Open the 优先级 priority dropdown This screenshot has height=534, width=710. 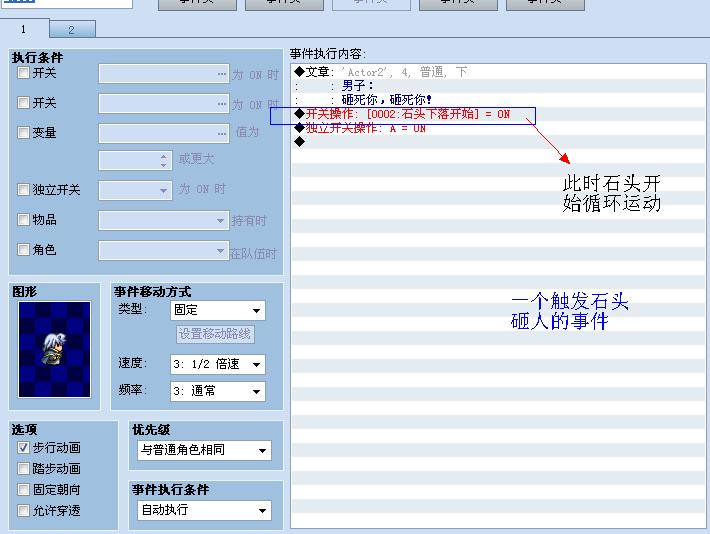pyautogui.click(x=204, y=450)
